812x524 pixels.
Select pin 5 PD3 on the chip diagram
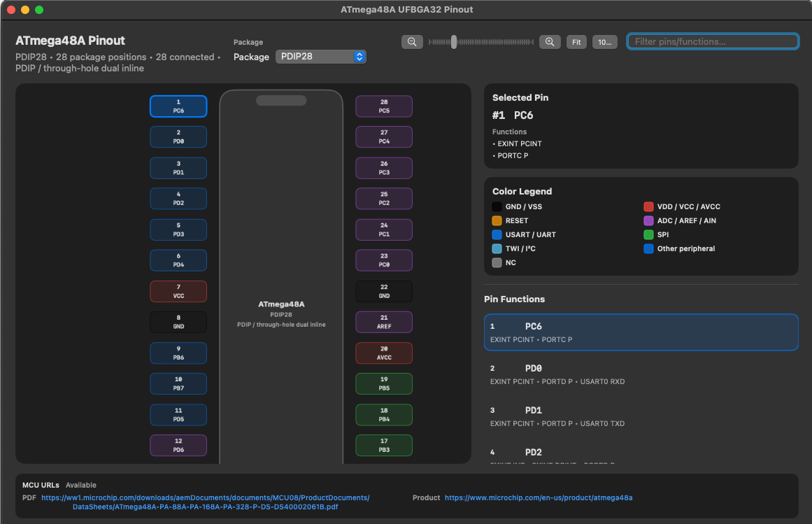pyautogui.click(x=178, y=229)
